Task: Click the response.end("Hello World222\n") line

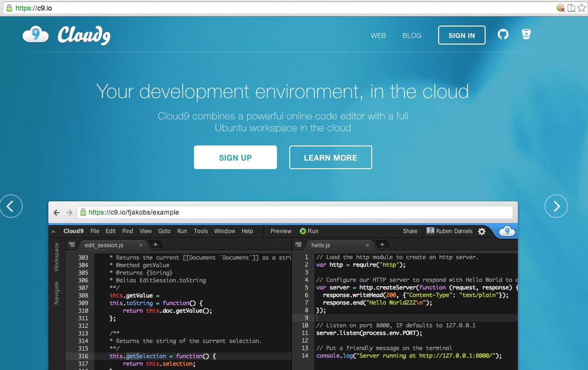Action: [x=377, y=303]
